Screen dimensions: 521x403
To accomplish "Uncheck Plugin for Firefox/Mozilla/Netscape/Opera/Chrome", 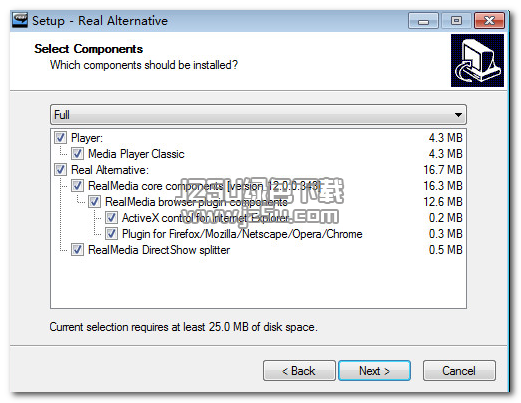I will click(x=111, y=234).
